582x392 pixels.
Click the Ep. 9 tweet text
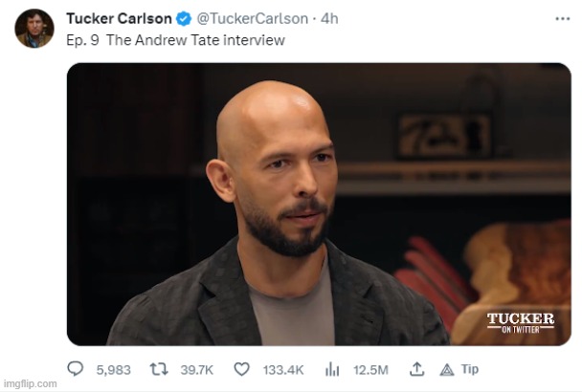point(175,41)
